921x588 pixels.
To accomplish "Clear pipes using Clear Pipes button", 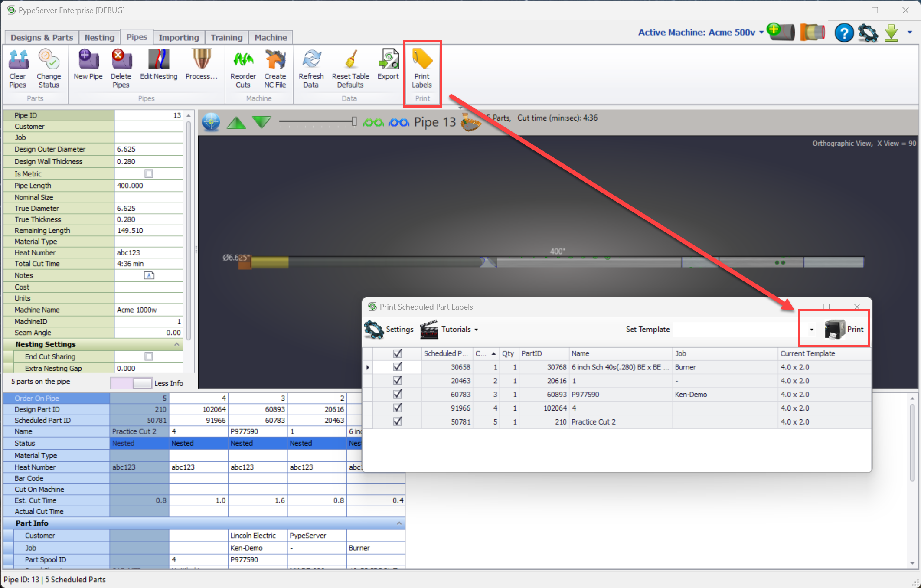I will click(17, 67).
